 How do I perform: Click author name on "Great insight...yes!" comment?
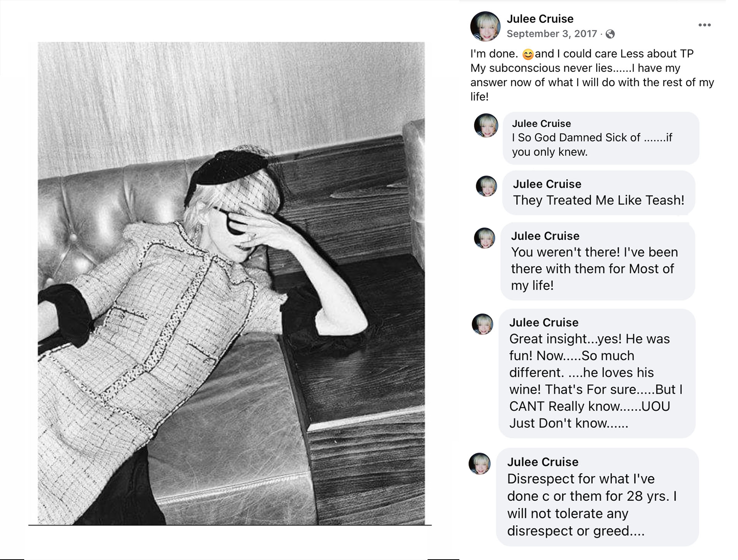tap(544, 322)
